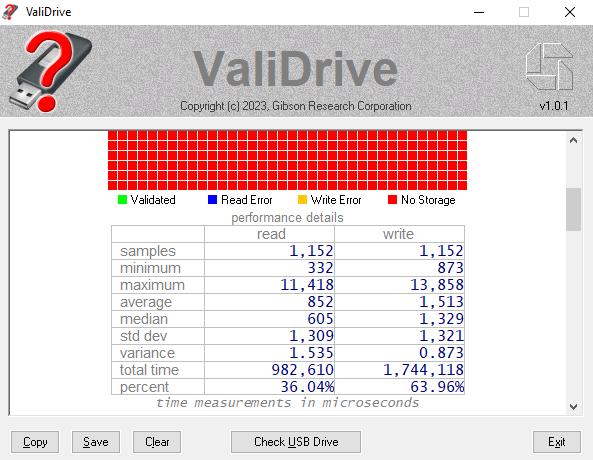Click the red No Storage drive map grid
This screenshot has height=460, width=593.
click(287, 160)
